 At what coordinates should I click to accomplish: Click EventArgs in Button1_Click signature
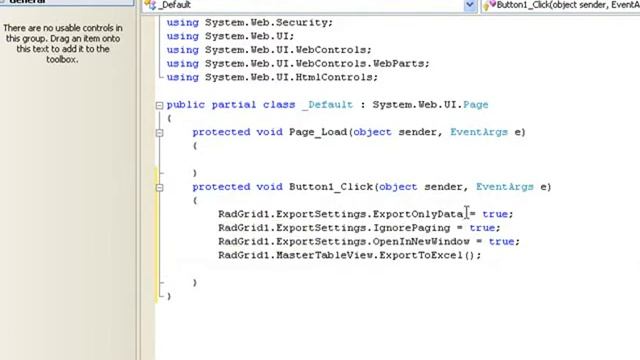pos(504,187)
